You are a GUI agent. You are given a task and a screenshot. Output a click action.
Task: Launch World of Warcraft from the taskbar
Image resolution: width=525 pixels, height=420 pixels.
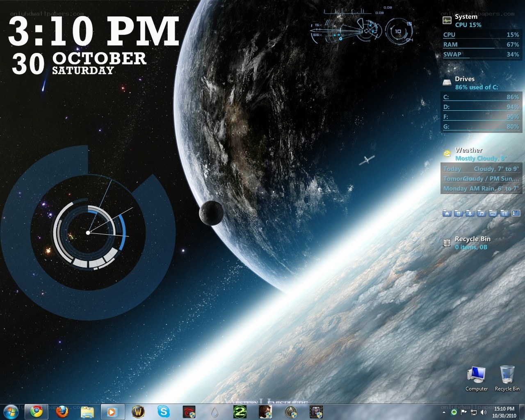click(138, 411)
